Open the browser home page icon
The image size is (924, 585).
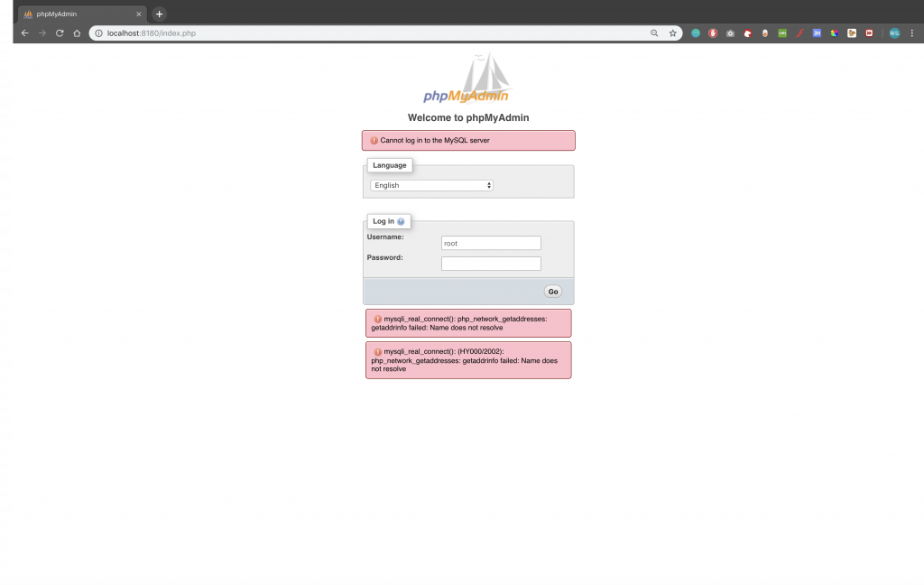pyautogui.click(x=77, y=33)
